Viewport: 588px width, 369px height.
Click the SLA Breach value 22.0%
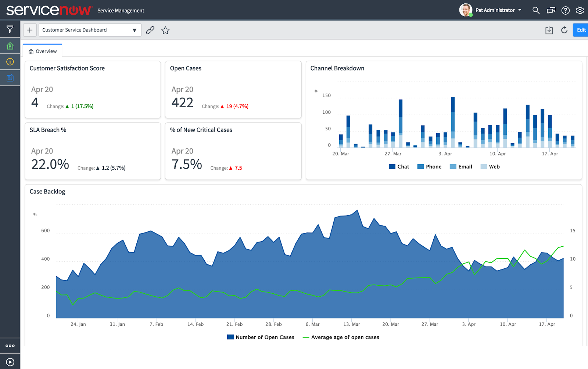[50, 164]
